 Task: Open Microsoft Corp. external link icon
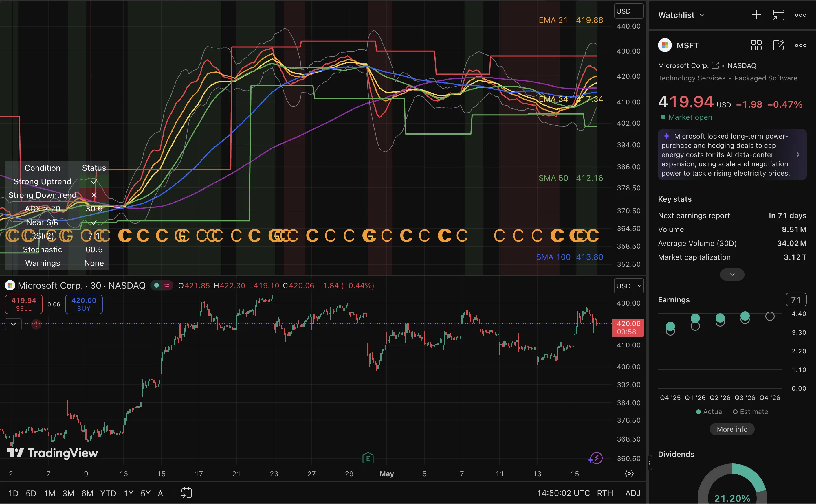click(x=715, y=65)
